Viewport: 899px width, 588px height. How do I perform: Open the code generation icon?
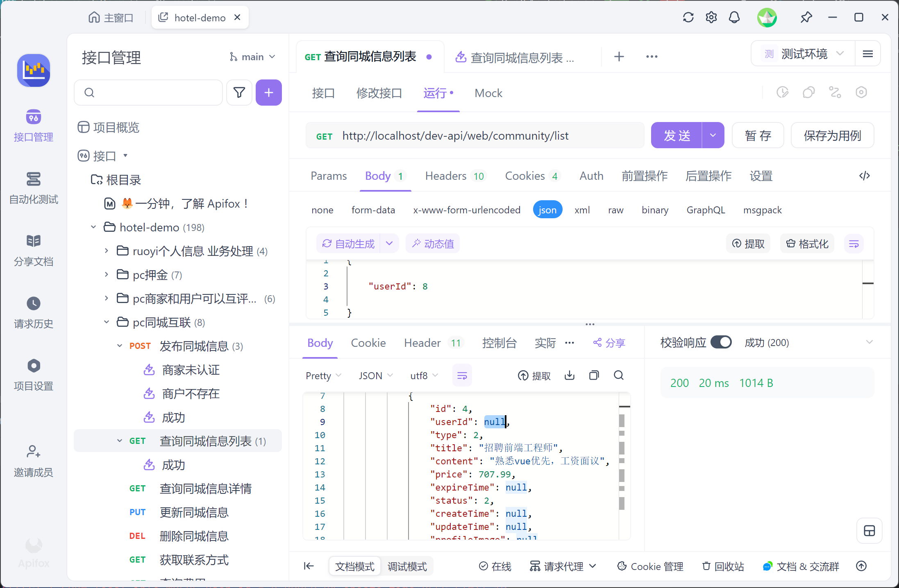(864, 176)
